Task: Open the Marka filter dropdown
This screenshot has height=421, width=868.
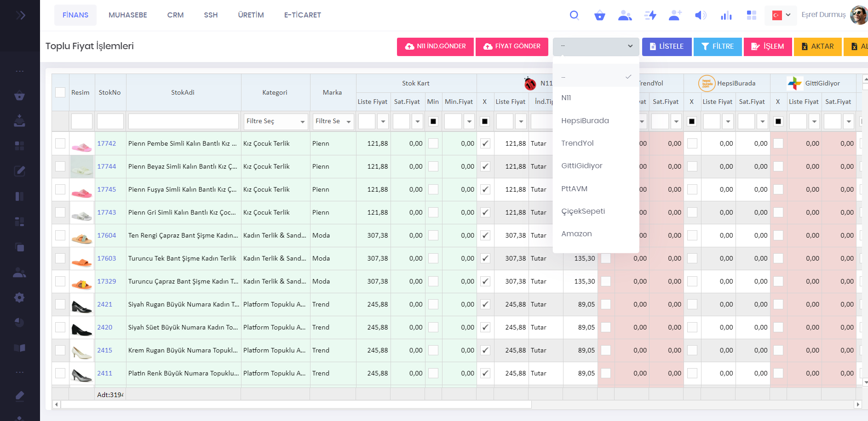Action: (333, 121)
